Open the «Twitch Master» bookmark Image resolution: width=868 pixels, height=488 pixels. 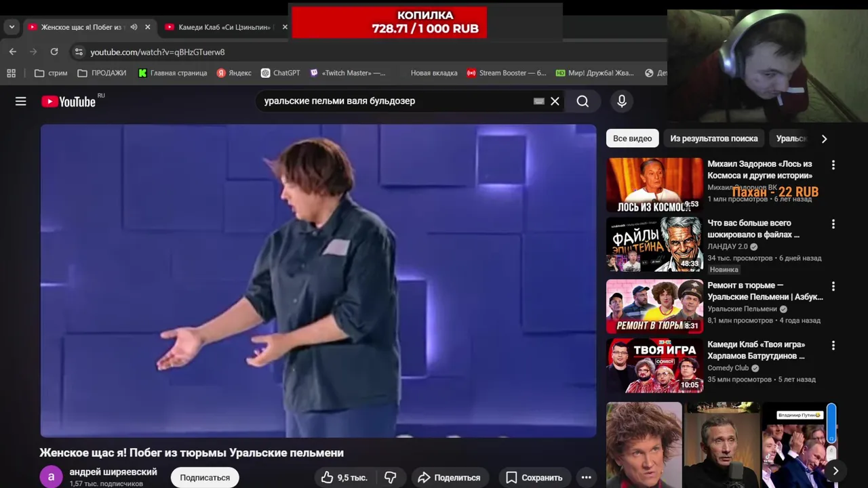[x=347, y=73]
